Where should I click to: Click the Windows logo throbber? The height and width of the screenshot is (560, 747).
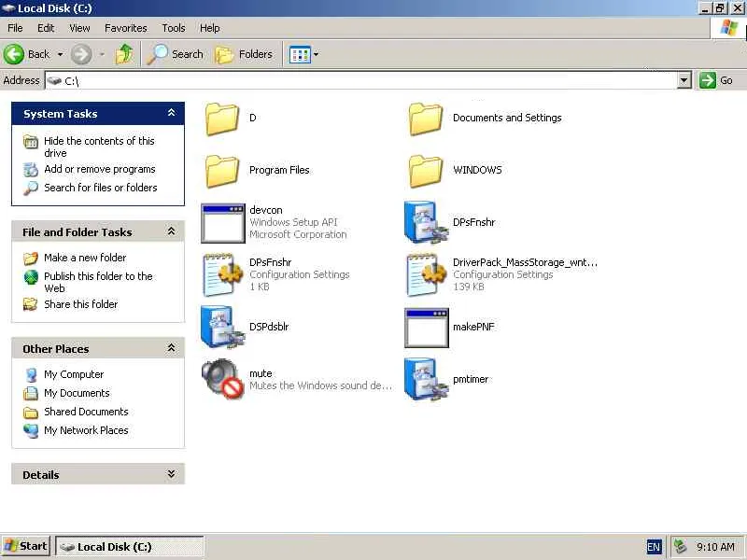point(728,28)
